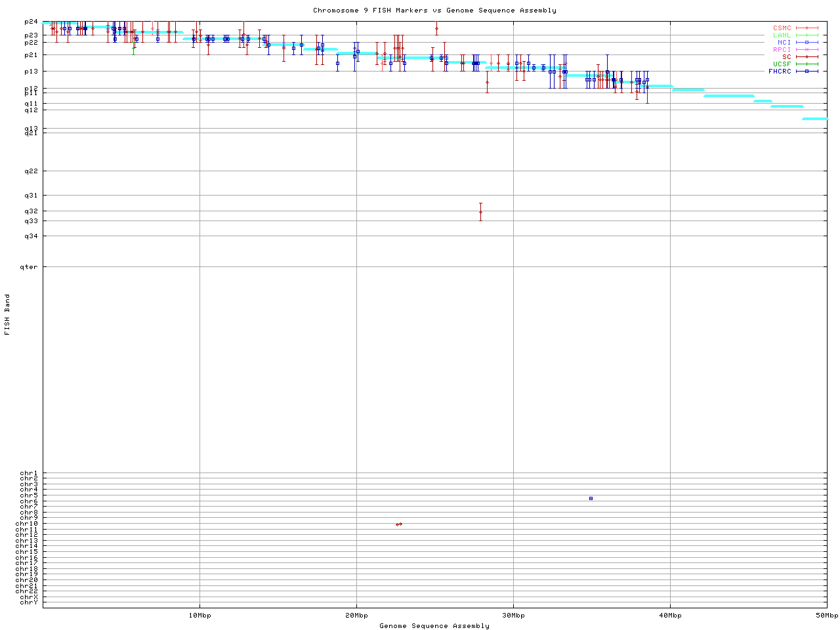Click the rightmost cyan band segment at q13
The image size is (840, 630).
[814, 119]
